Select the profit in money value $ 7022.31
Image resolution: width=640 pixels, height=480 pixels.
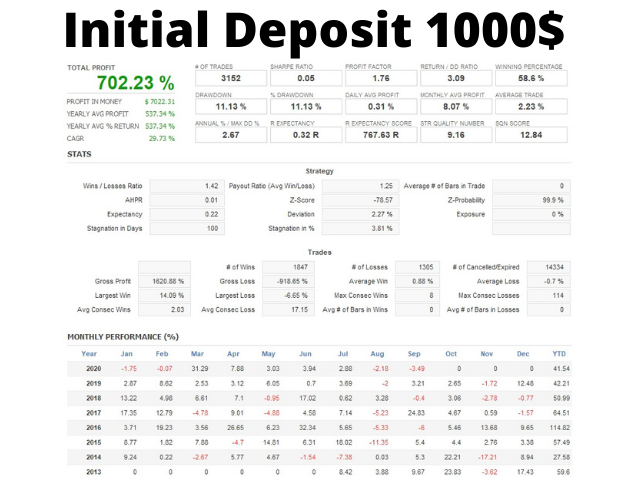160,102
